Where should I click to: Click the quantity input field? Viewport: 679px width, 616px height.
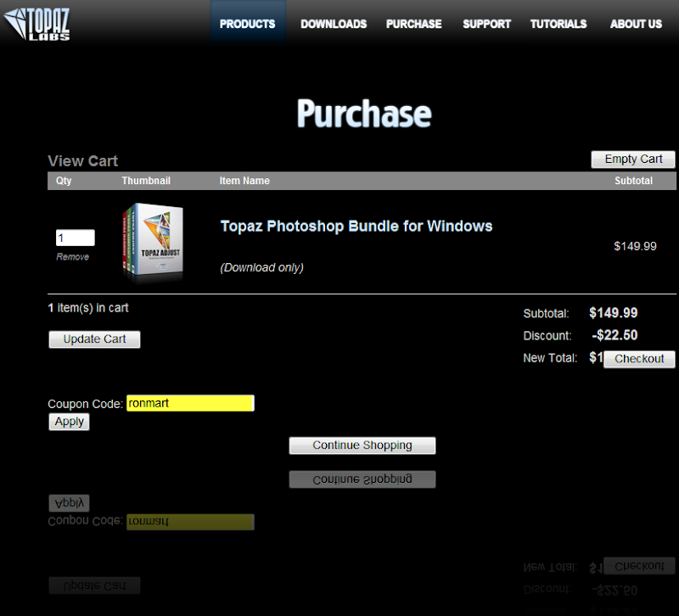click(76, 238)
